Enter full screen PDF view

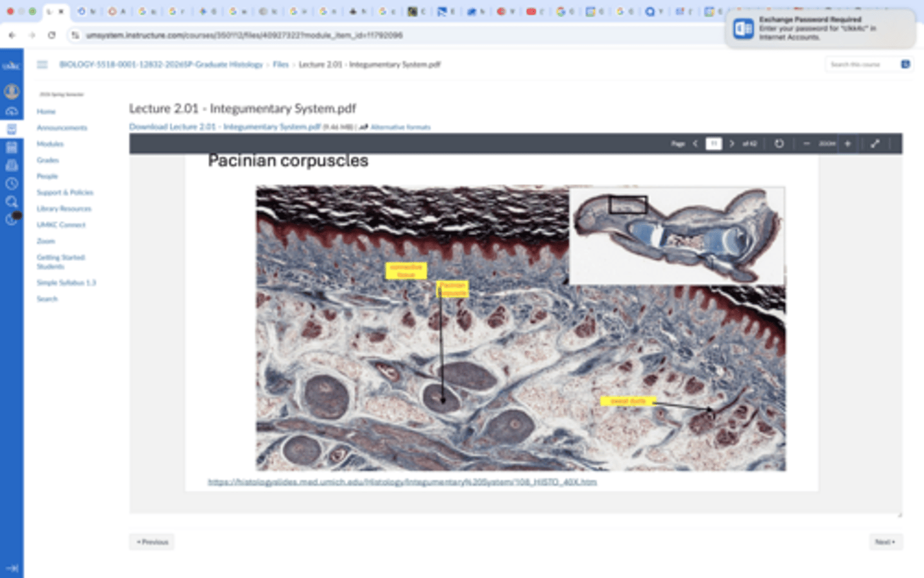[x=875, y=144]
